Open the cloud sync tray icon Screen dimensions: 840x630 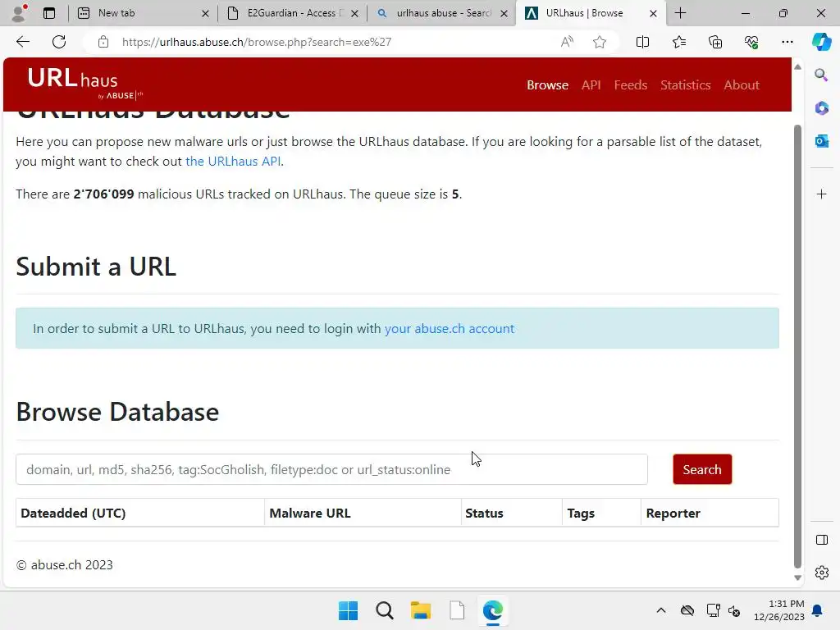click(x=687, y=610)
